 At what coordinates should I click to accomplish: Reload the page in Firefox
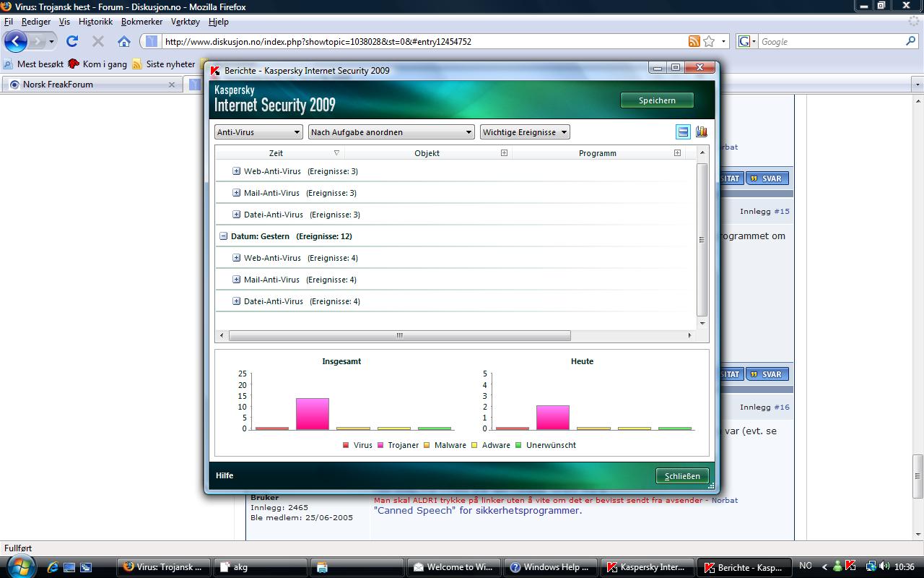tap(71, 41)
